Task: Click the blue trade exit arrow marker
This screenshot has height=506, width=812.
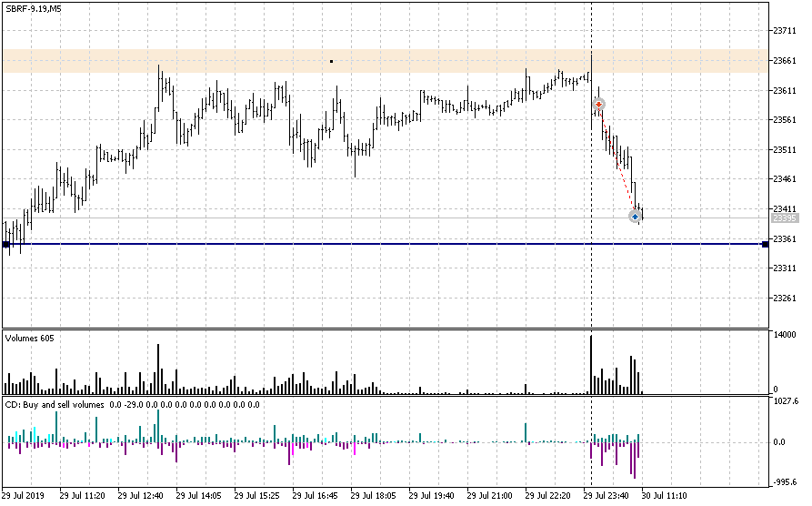Action: coord(635,217)
